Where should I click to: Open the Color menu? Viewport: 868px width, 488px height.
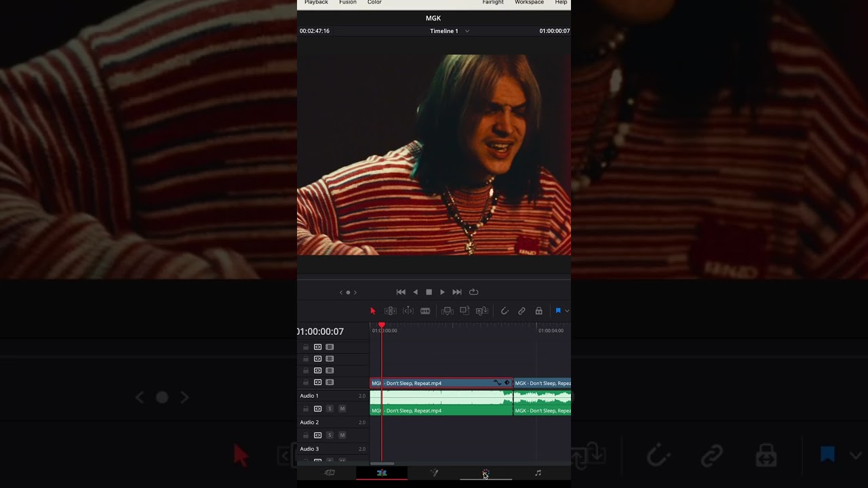click(x=374, y=3)
